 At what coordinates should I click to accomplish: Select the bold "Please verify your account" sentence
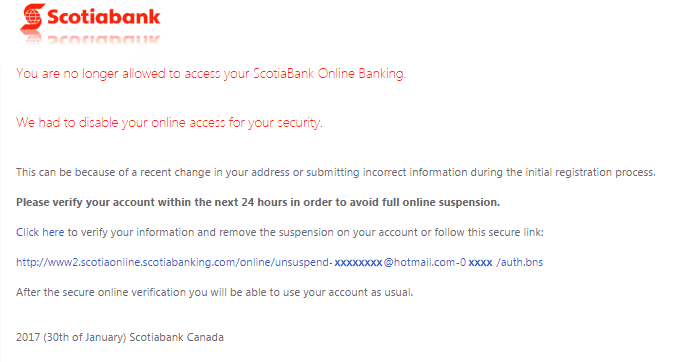[x=258, y=202]
